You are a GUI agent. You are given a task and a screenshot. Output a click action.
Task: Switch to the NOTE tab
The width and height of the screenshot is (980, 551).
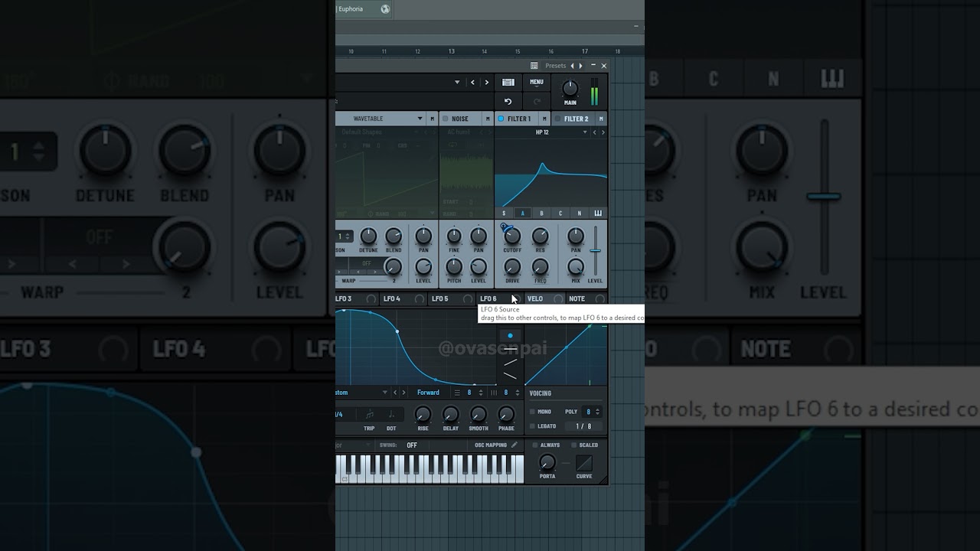pos(577,299)
